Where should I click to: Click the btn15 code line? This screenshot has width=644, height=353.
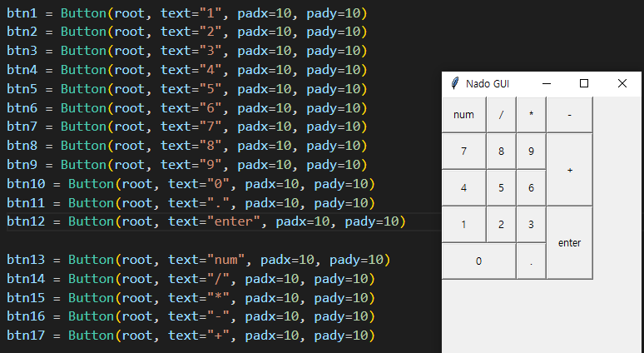click(191, 297)
